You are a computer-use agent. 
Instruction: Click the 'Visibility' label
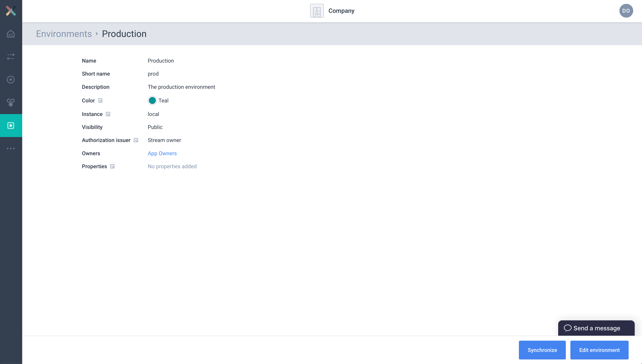(92, 127)
